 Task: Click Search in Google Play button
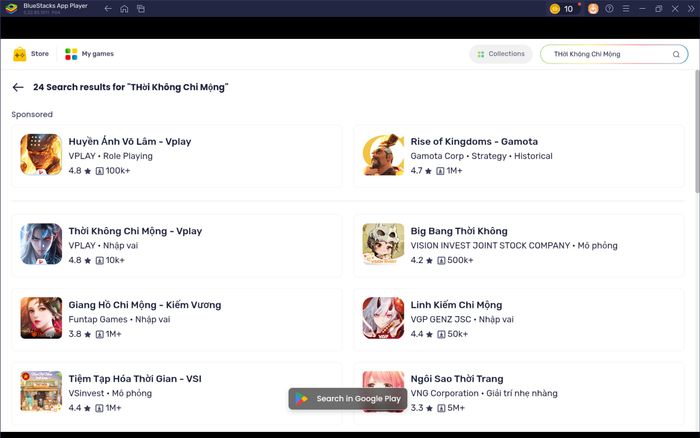tap(348, 399)
